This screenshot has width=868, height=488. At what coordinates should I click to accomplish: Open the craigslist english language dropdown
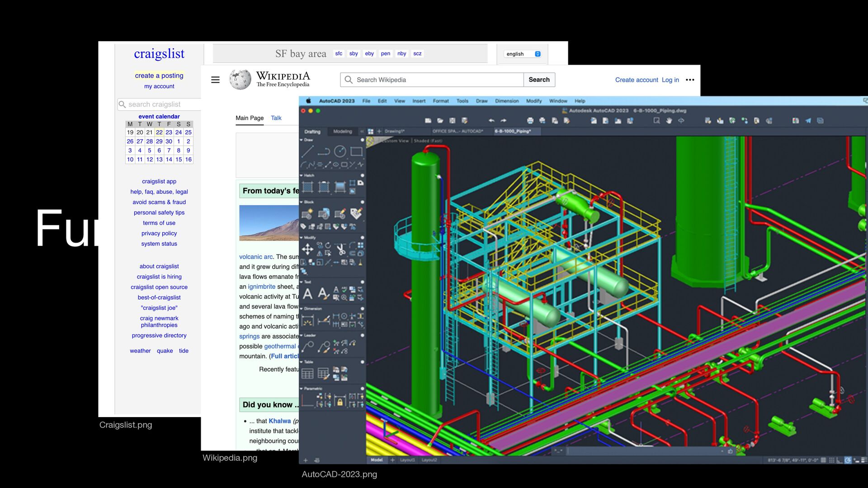[523, 54]
